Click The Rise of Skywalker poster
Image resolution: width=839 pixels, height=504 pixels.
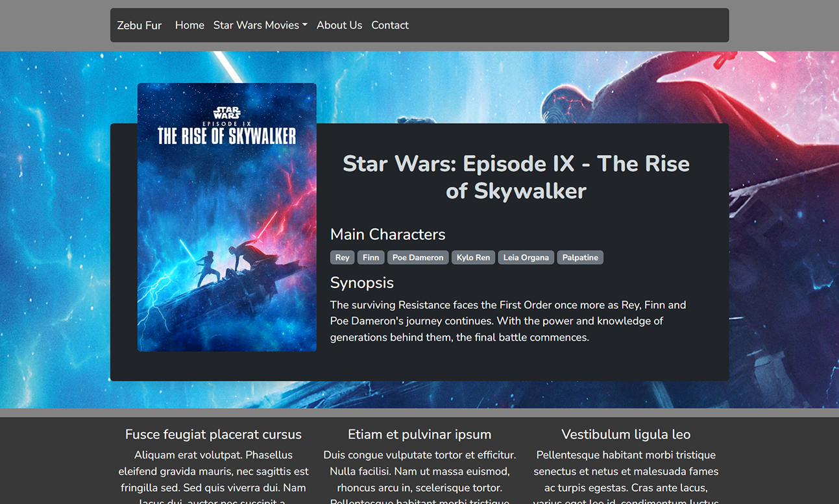point(227,217)
